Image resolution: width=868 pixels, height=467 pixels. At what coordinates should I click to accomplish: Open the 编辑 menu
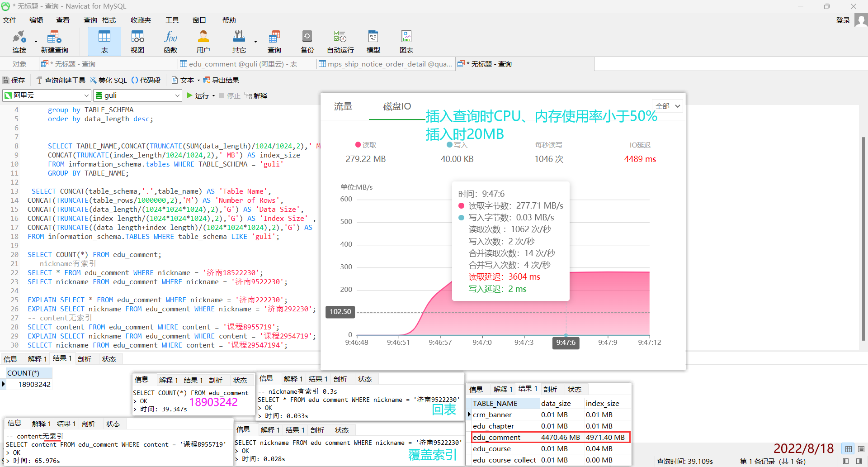36,20
